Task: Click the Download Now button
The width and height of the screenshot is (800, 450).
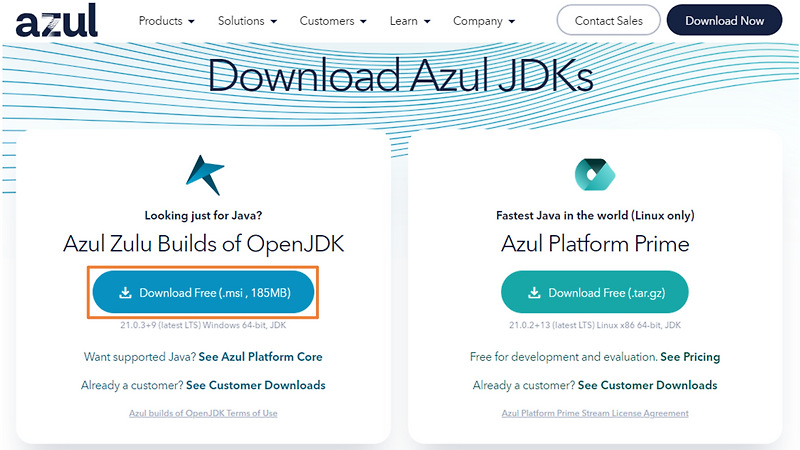Action: tap(724, 20)
